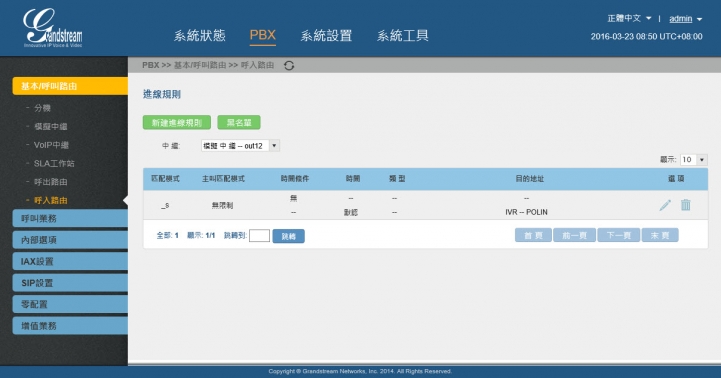Click the 前一頁 pagination button

click(x=574, y=235)
